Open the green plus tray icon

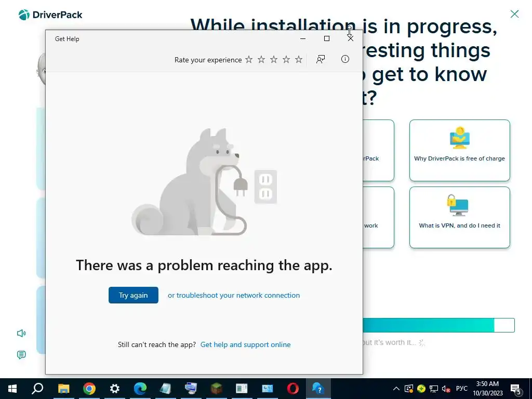tap(421, 389)
